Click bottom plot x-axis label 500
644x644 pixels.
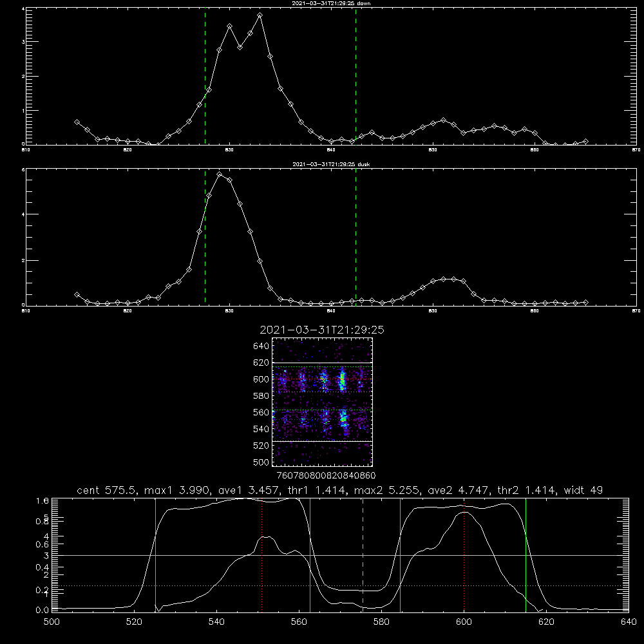pos(52,622)
